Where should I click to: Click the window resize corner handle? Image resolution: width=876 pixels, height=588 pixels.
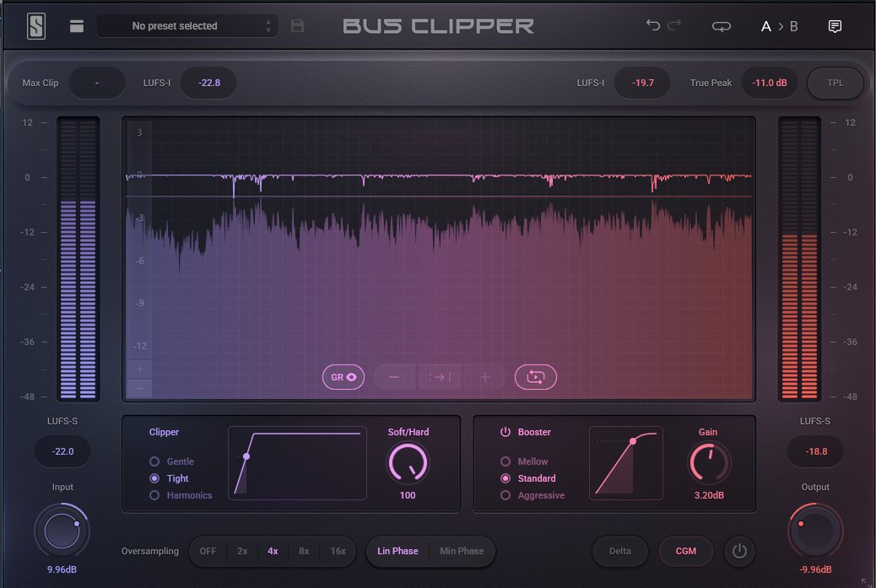click(867, 582)
